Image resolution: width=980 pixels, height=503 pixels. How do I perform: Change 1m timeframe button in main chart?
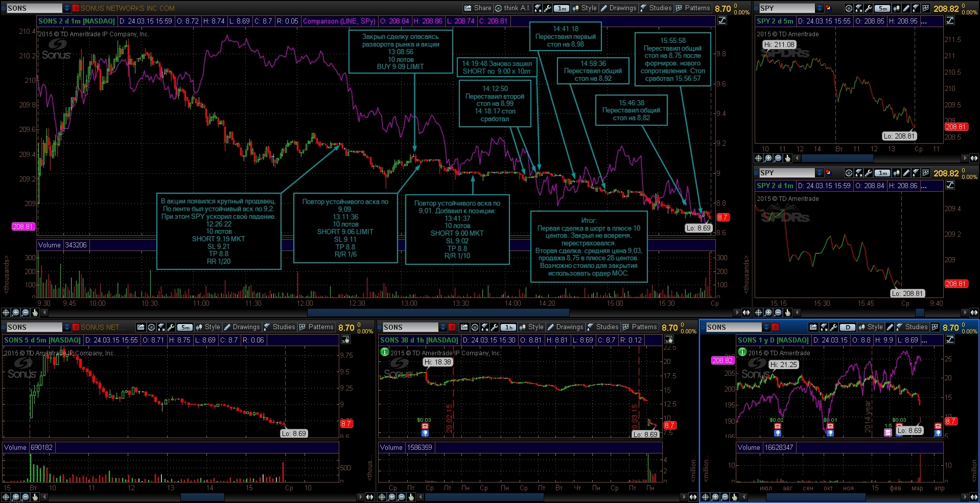click(562, 8)
